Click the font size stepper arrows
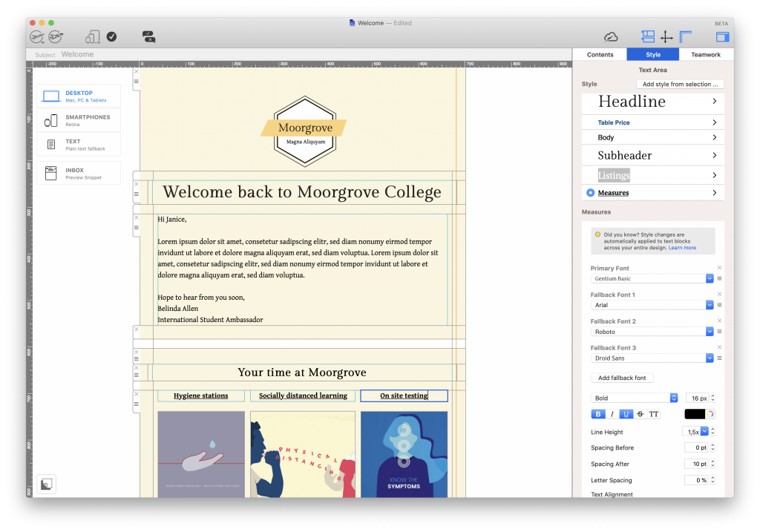This screenshot has width=760, height=532. [712, 398]
